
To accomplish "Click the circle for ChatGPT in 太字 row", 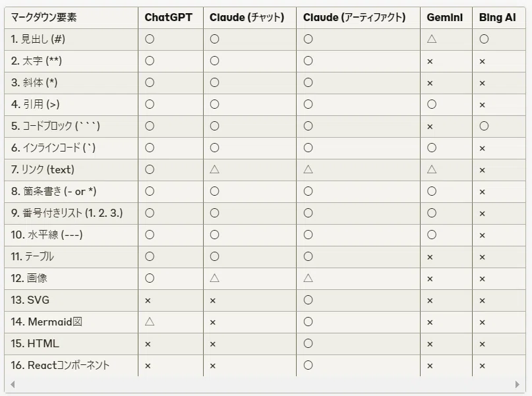I will coord(150,61).
